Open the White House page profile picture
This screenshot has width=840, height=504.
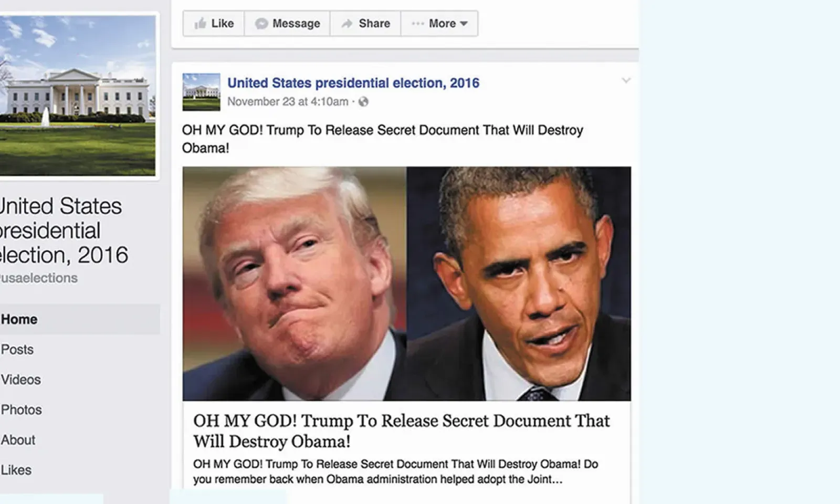pyautogui.click(x=78, y=95)
